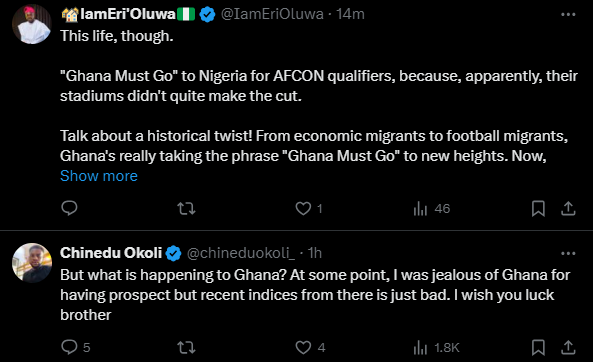Open more options for IamEri'Oluwa's tweet
Screen dimensions: 593x362
pyautogui.click(x=568, y=14)
